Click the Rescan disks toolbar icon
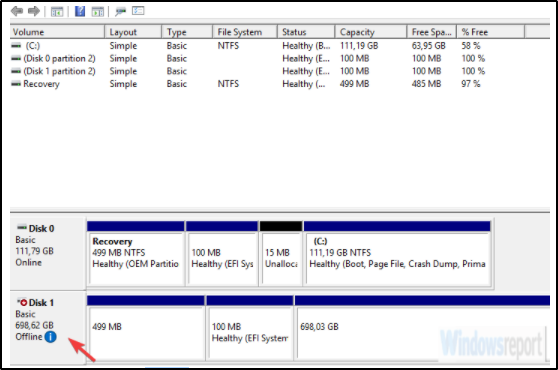The width and height of the screenshot is (558, 370). tap(120, 11)
